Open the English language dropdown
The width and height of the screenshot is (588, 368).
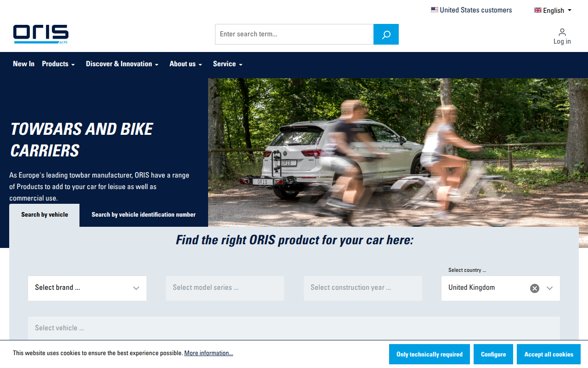[553, 10]
